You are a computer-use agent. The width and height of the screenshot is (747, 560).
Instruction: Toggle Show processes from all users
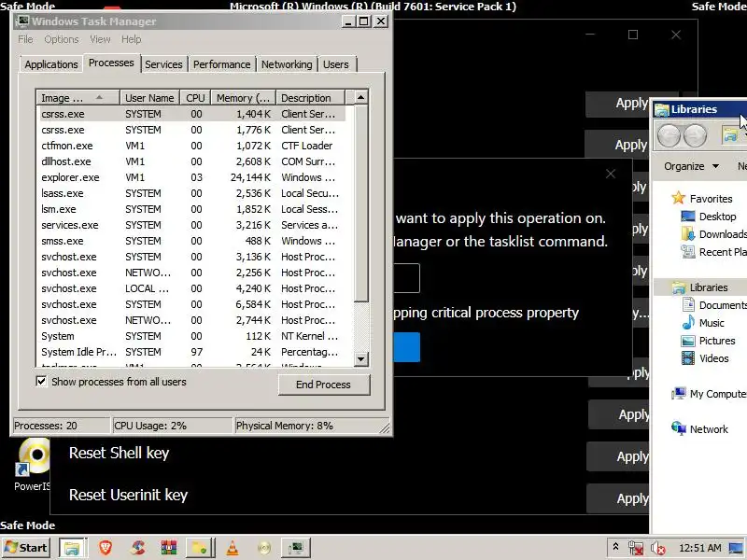41,382
